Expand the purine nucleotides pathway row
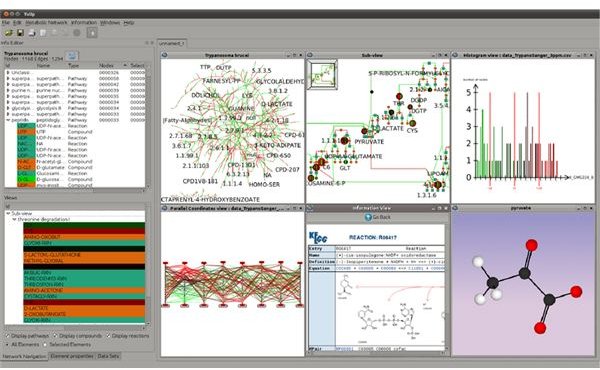Viewport: 600px width, 370px height. (8, 90)
